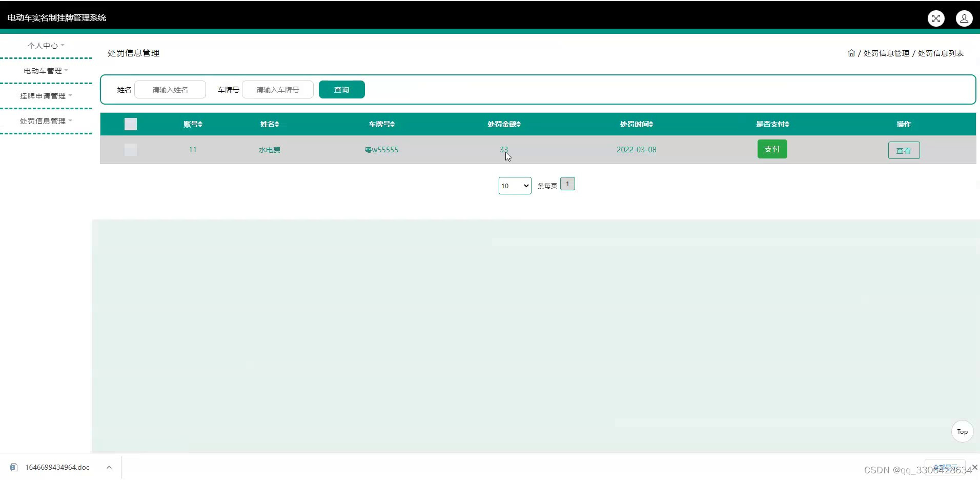
Task: Click the penalty amount 33 cell
Action: tap(504, 150)
